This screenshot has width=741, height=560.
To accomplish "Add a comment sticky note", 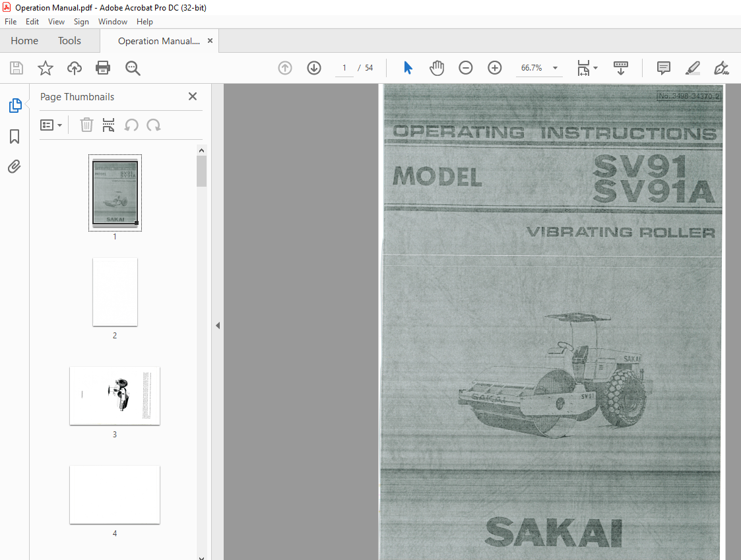I will [x=664, y=68].
